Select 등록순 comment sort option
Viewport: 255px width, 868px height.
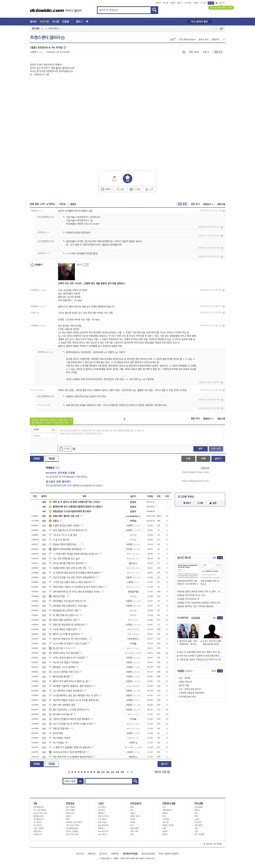pyautogui.click(x=50, y=204)
